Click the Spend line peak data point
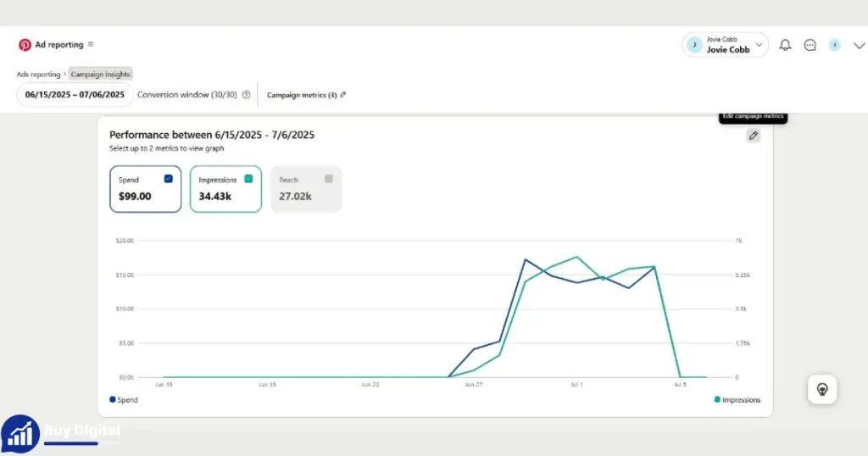This screenshot has height=456, width=868. click(525, 259)
